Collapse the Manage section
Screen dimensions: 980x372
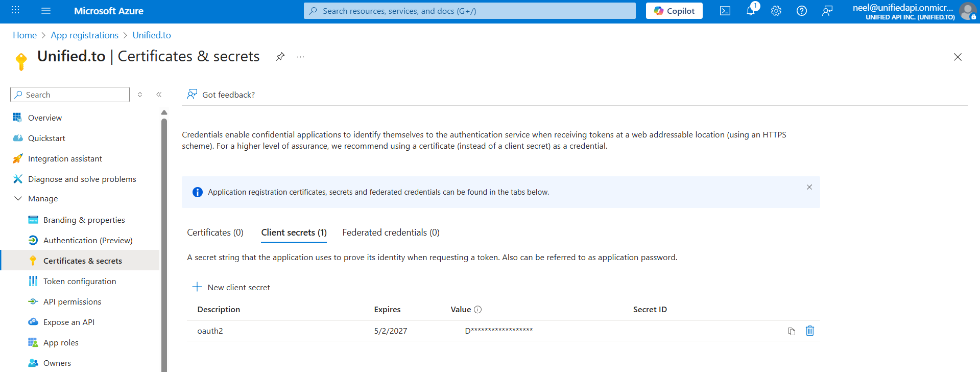point(18,199)
